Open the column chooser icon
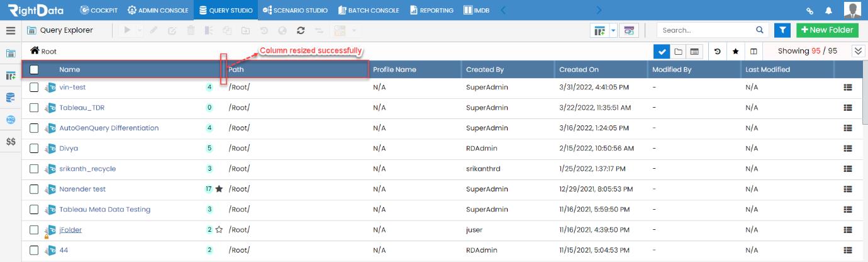This screenshot has width=868, height=262. coord(754,51)
